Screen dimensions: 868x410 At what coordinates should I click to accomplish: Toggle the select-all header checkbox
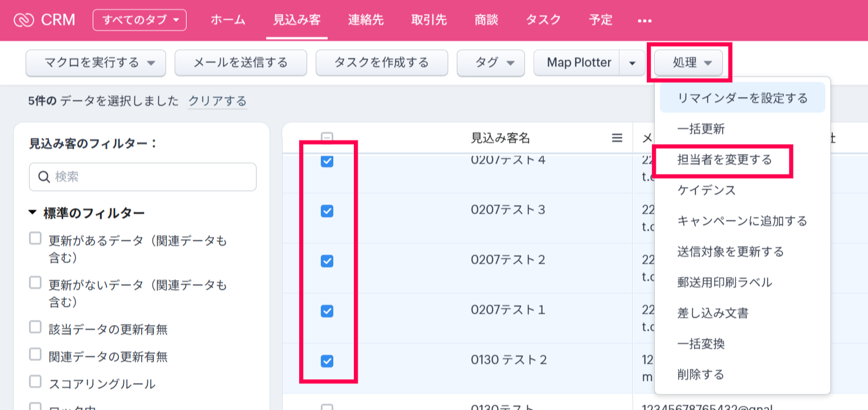pyautogui.click(x=327, y=138)
